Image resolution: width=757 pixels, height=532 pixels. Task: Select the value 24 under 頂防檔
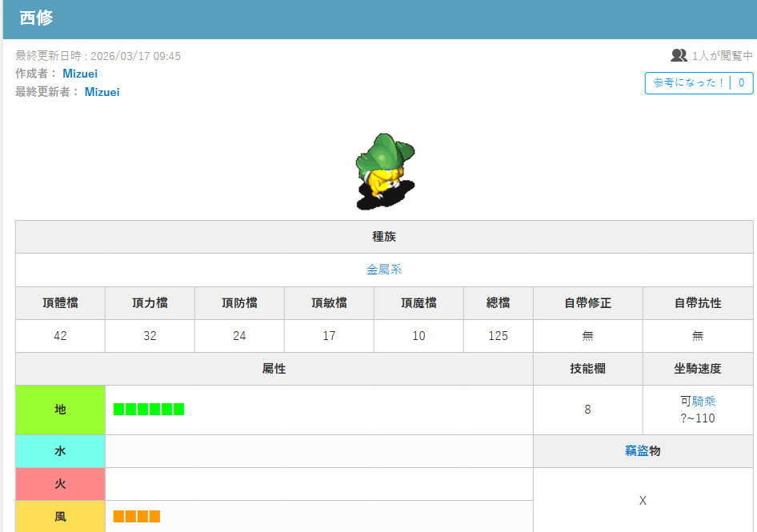pos(239,336)
